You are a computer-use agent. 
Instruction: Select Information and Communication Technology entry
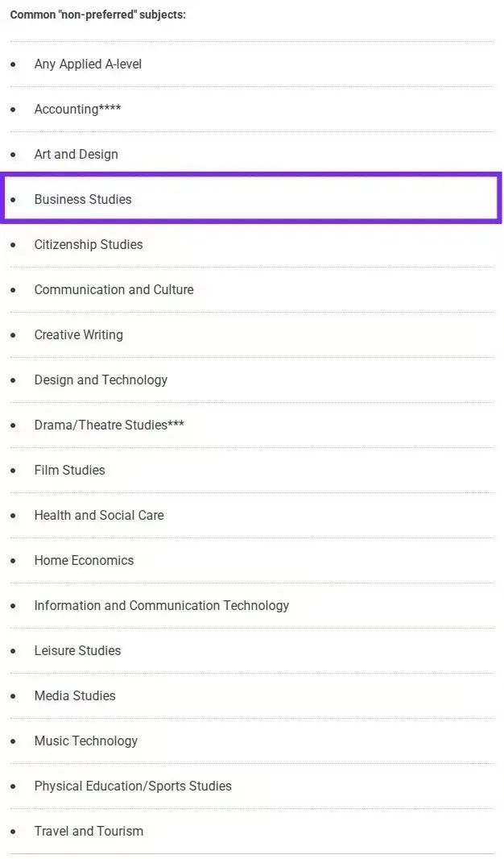pos(162,605)
